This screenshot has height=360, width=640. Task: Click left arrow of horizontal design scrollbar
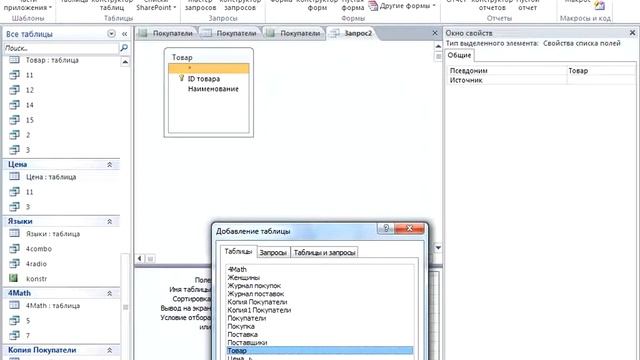[x=140, y=258]
